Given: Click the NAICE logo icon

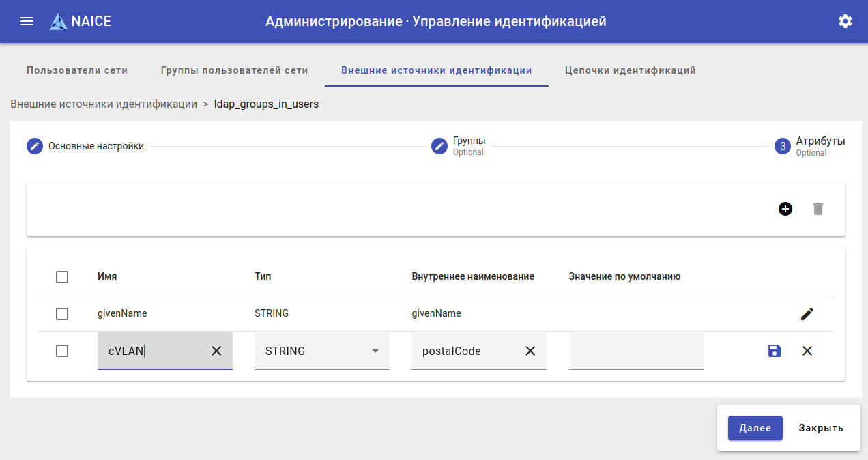Looking at the screenshot, I should pyautogui.click(x=59, y=22).
